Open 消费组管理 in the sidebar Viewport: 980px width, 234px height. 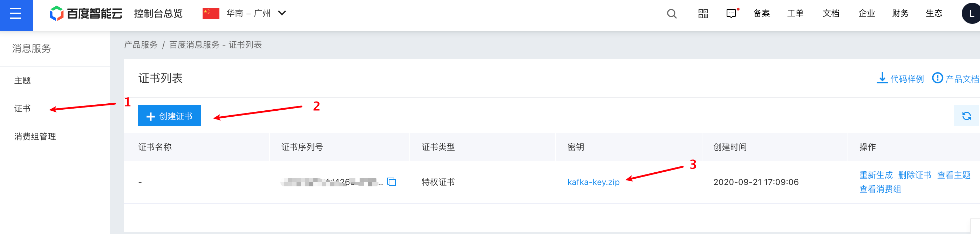click(x=35, y=137)
